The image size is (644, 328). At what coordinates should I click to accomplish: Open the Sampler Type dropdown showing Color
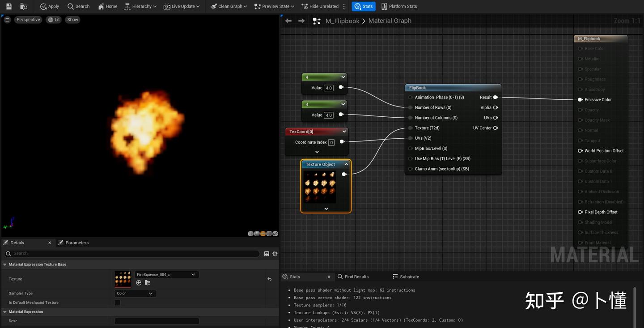click(x=135, y=293)
